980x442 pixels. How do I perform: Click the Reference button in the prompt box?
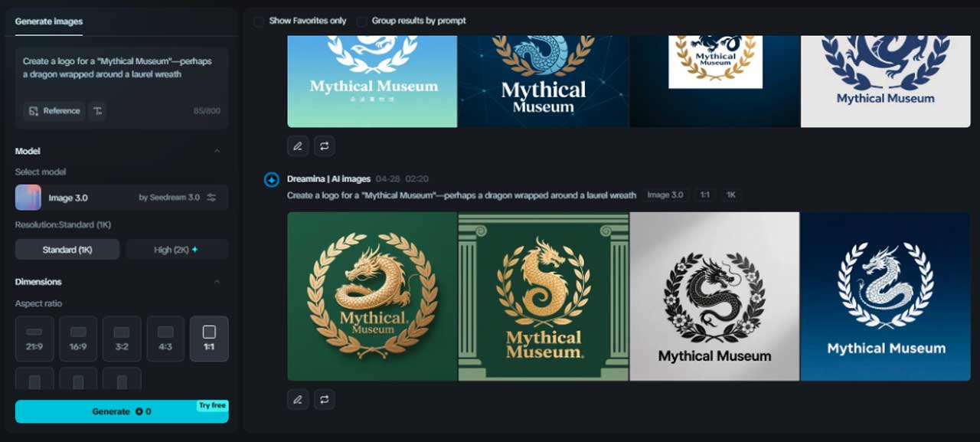(x=54, y=111)
